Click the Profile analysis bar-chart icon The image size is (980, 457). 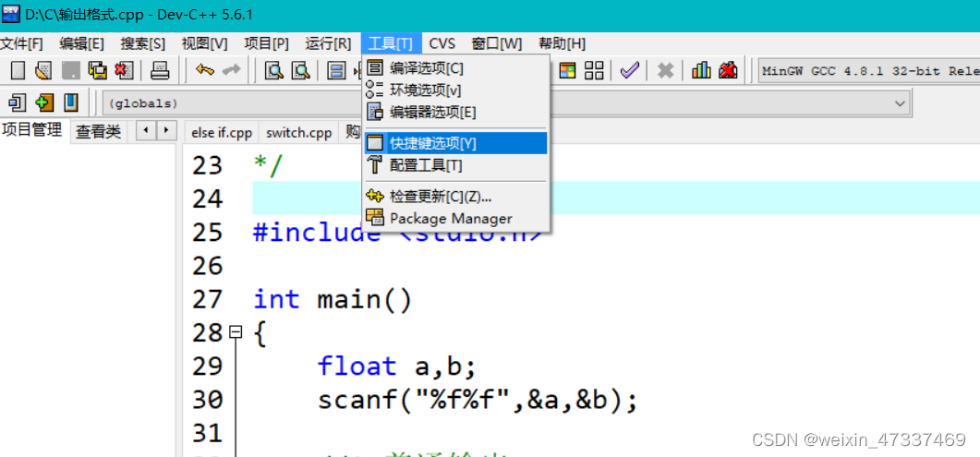(x=701, y=70)
